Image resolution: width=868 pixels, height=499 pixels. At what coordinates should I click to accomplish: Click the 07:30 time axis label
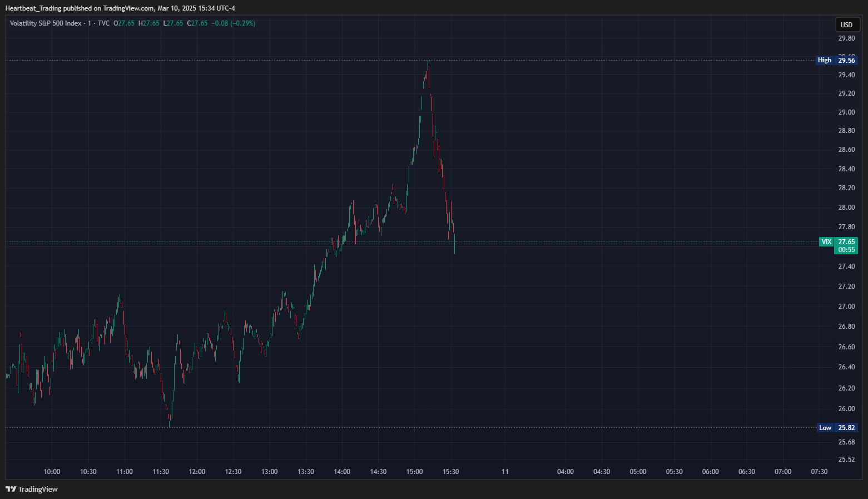(x=819, y=472)
